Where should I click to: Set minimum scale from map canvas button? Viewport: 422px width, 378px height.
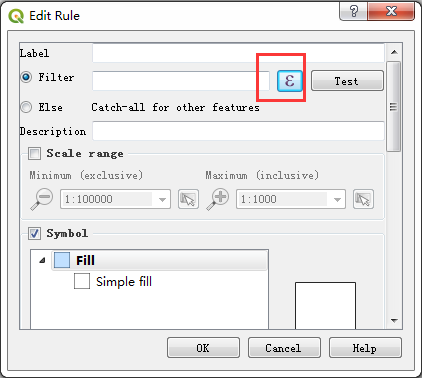pos(188,199)
